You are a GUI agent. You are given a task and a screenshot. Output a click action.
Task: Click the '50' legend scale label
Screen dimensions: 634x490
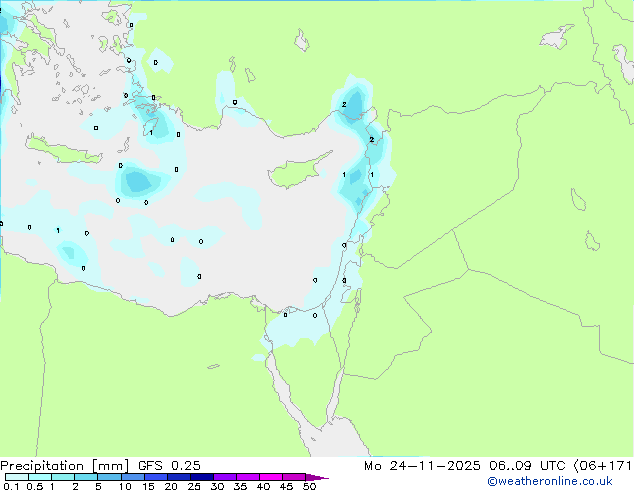coord(310,486)
